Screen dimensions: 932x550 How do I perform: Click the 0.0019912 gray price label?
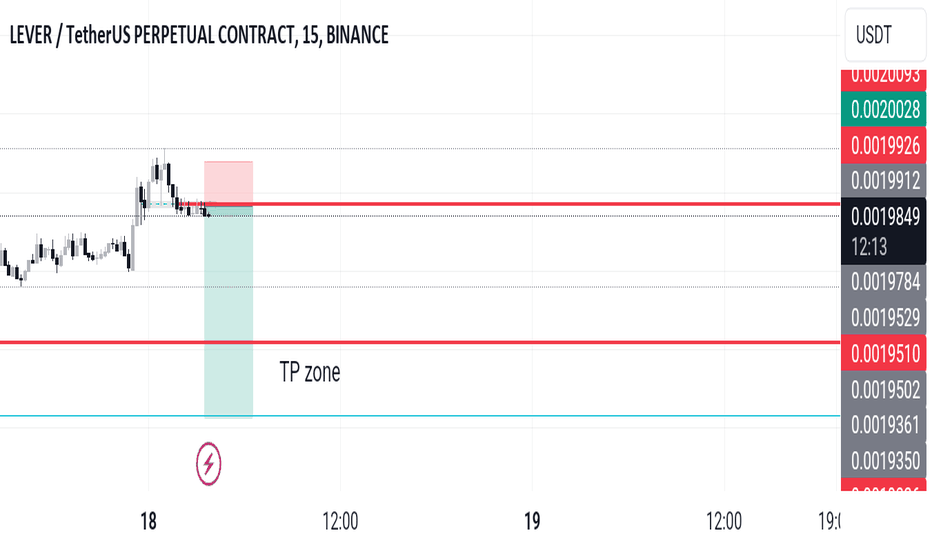tap(883, 181)
